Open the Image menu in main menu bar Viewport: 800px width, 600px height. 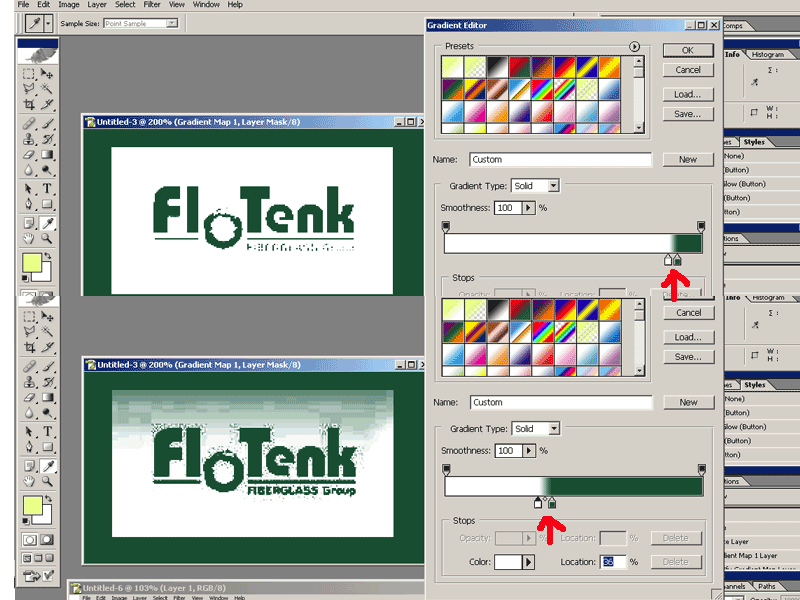tap(69, 5)
